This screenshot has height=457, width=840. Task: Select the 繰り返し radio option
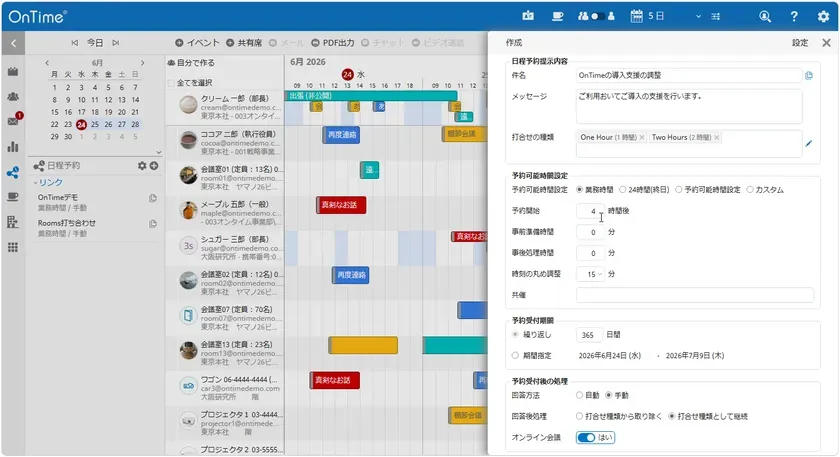[x=515, y=334]
